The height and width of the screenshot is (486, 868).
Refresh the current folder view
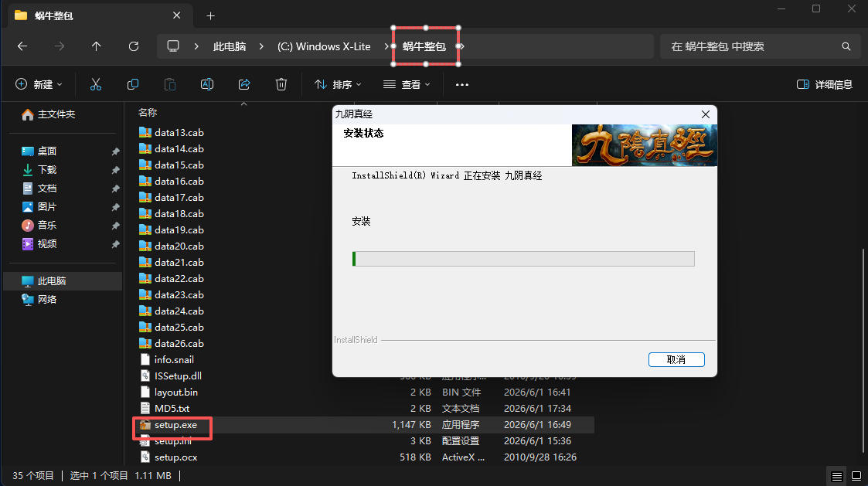[134, 46]
